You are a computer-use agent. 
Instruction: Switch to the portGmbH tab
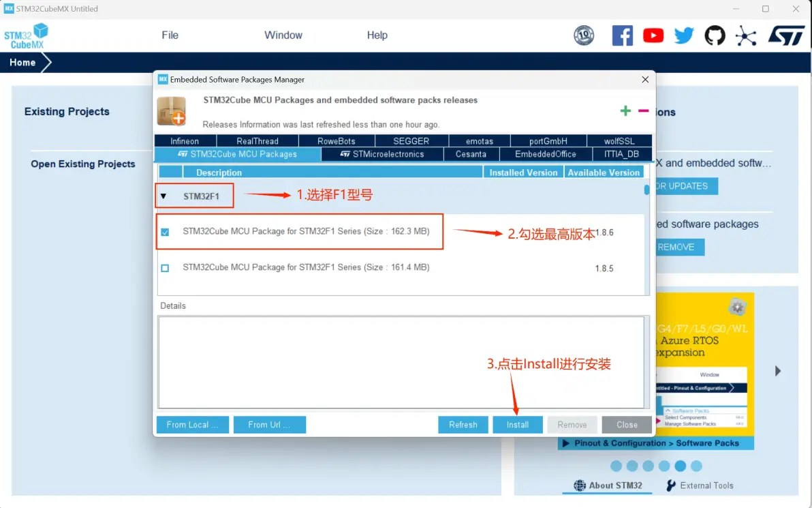pyautogui.click(x=548, y=140)
